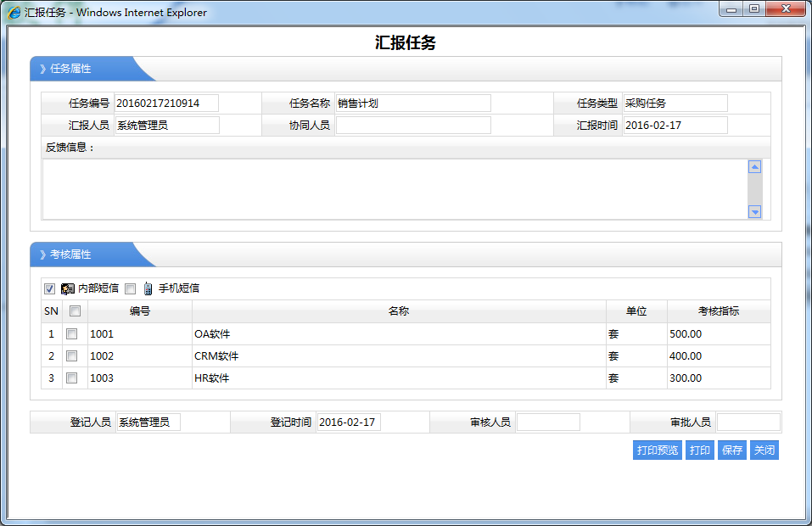Enable the 手机短信 checkbox
The image size is (812, 526).
[x=130, y=288]
